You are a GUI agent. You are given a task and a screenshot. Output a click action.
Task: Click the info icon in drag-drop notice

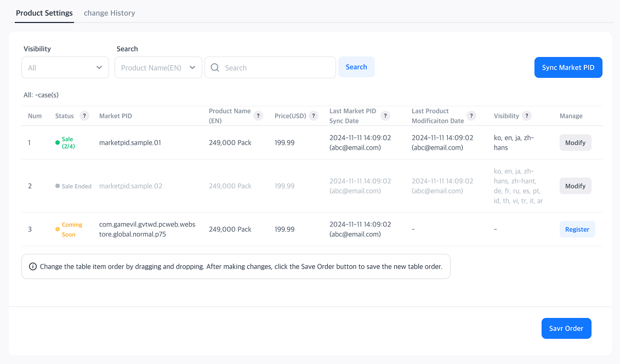point(33,267)
